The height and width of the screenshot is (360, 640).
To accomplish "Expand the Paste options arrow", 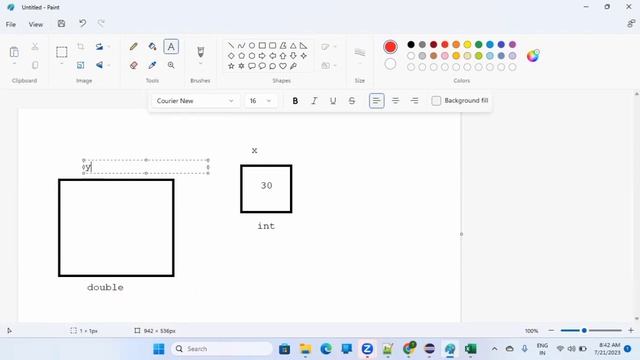I will click(x=14, y=64).
